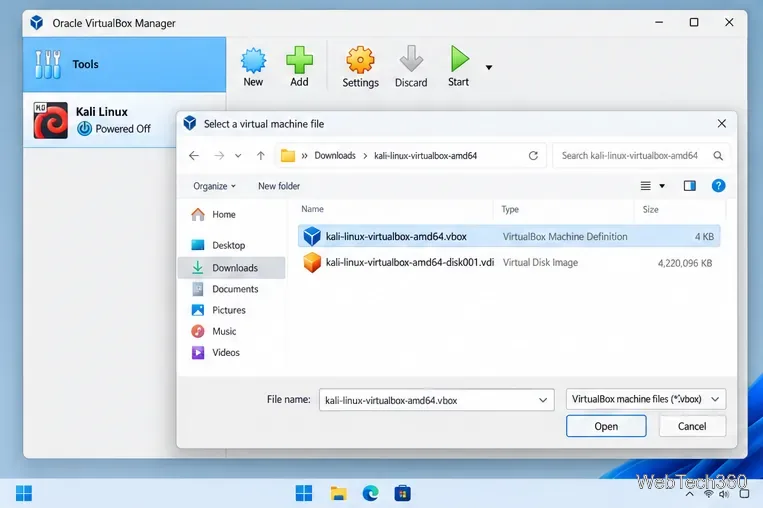This screenshot has width=763, height=508.
Task: Select kali-linux-virtualbox-amd64-disk001.vdi file
Action: click(x=509, y=263)
